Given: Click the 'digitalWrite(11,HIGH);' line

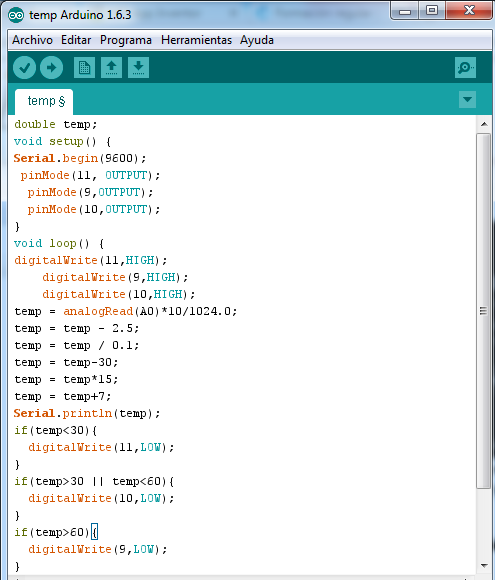Looking at the screenshot, I should tap(91, 261).
